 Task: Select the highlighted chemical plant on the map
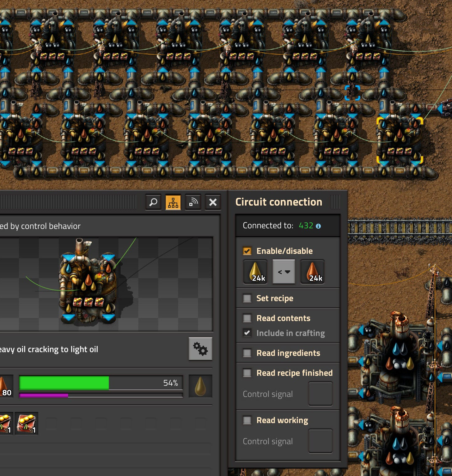coord(400,140)
